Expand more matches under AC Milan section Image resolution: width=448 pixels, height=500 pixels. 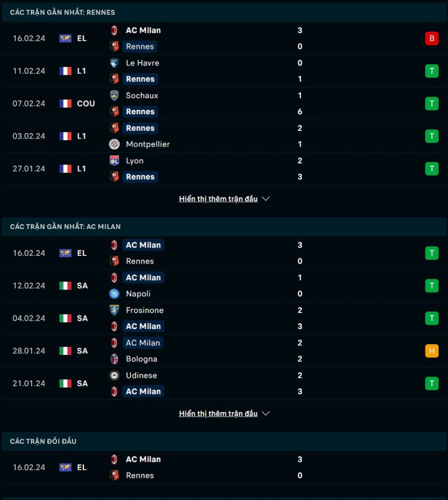(218, 414)
